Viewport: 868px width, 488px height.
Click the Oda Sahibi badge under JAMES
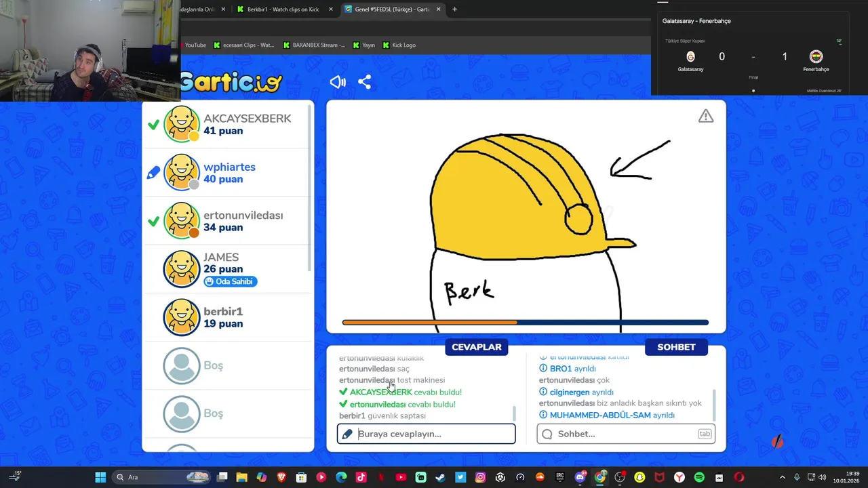pos(231,281)
